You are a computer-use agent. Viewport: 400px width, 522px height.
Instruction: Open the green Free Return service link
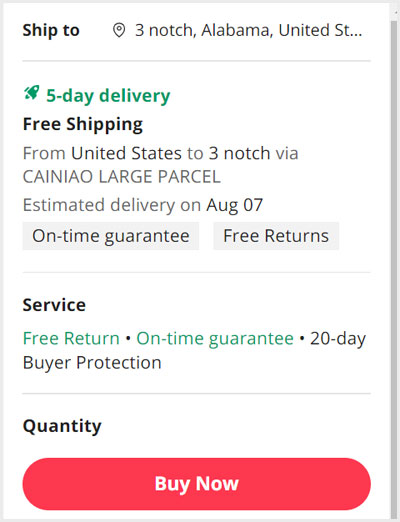pyautogui.click(x=71, y=338)
